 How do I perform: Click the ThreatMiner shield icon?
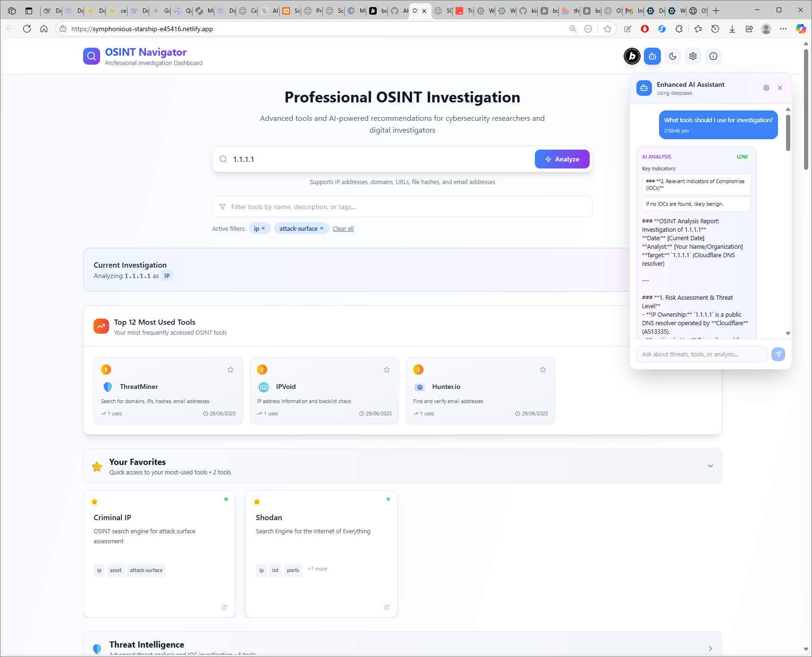pos(108,387)
